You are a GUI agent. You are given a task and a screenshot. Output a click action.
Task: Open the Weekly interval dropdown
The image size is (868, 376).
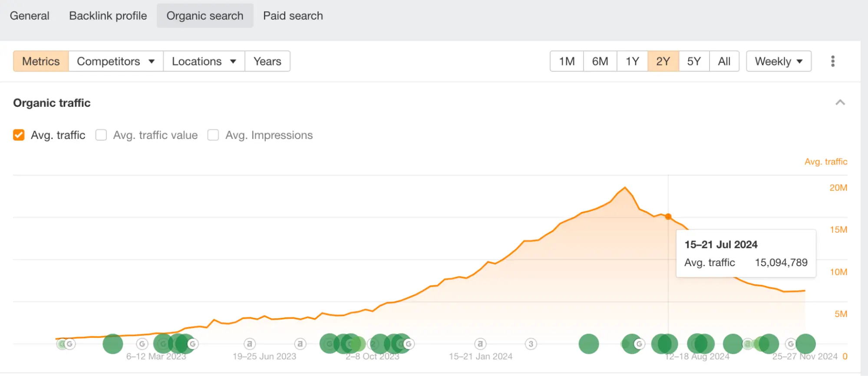tap(779, 61)
